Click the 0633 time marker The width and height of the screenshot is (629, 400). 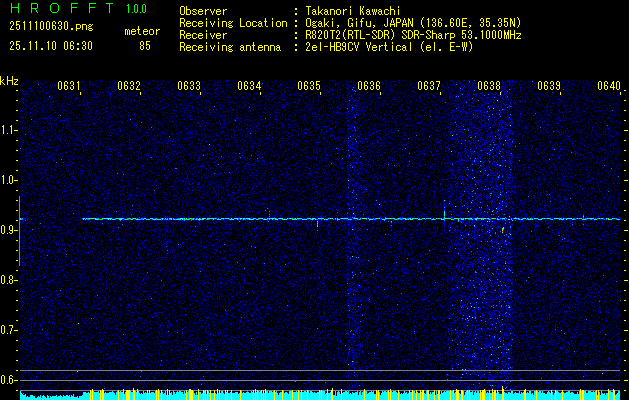(x=189, y=86)
